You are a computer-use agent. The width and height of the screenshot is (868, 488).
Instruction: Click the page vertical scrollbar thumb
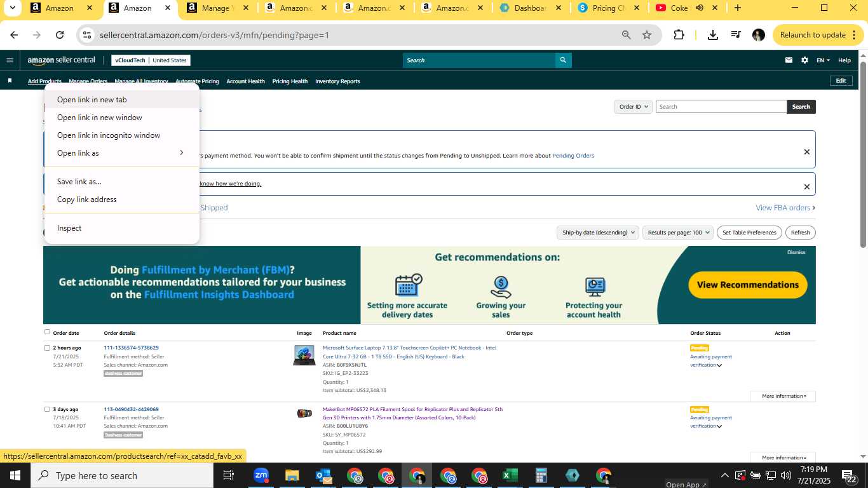[863, 154]
